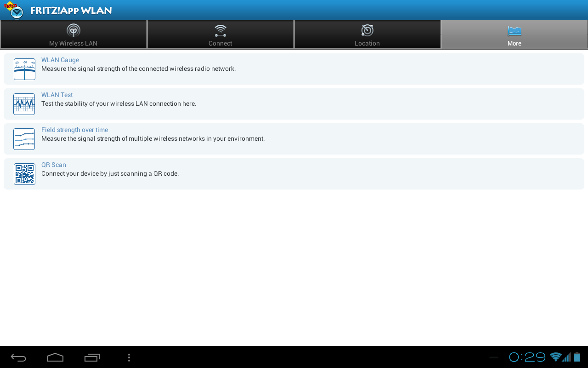Screen dimensions: 588x368
Task: Tap the Android home navigation icon
Action: (55, 357)
